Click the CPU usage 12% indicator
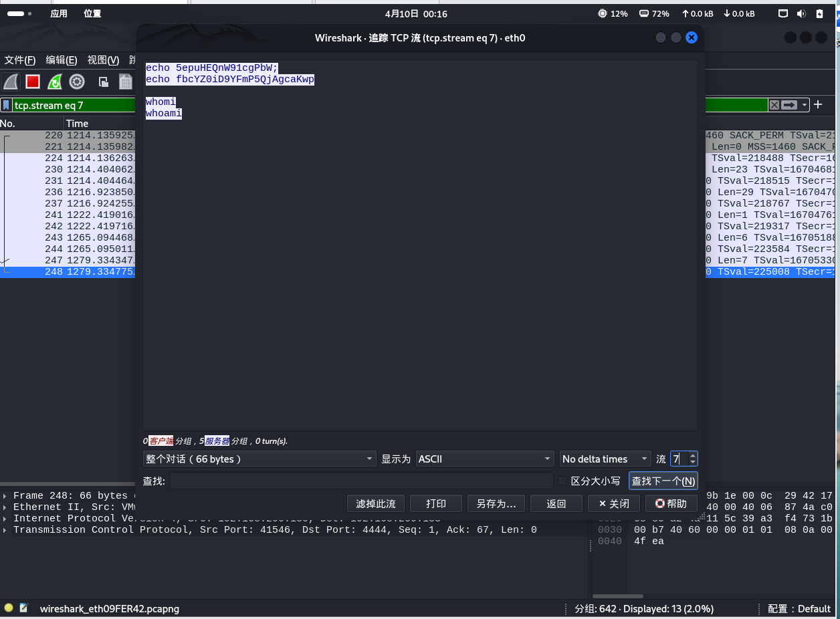 (613, 13)
